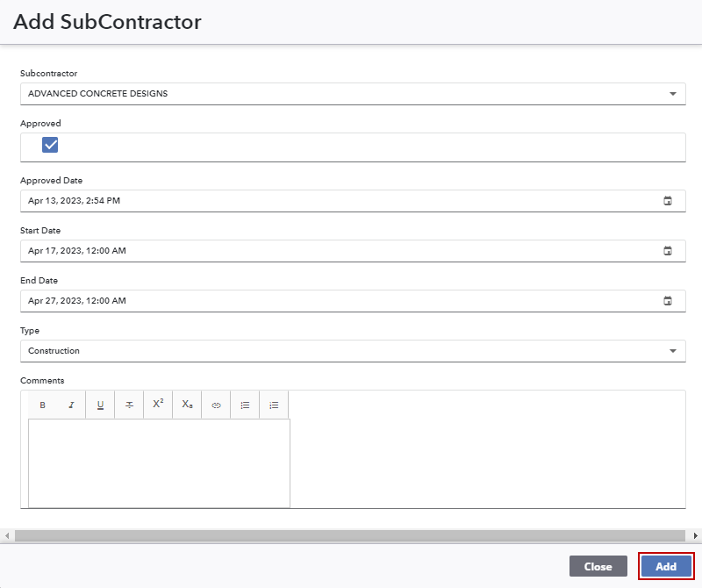This screenshot has height=588, width=702.
Task: Open the Type dropdown
Action: point(353,351)
